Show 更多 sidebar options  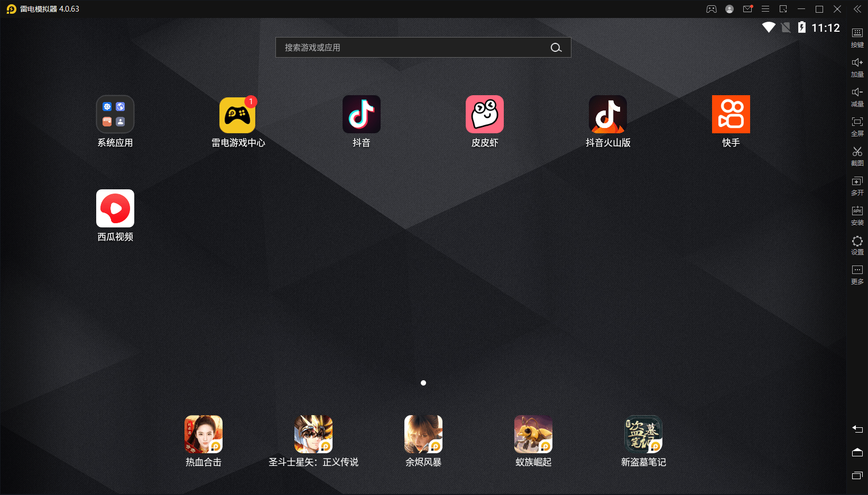857,274
